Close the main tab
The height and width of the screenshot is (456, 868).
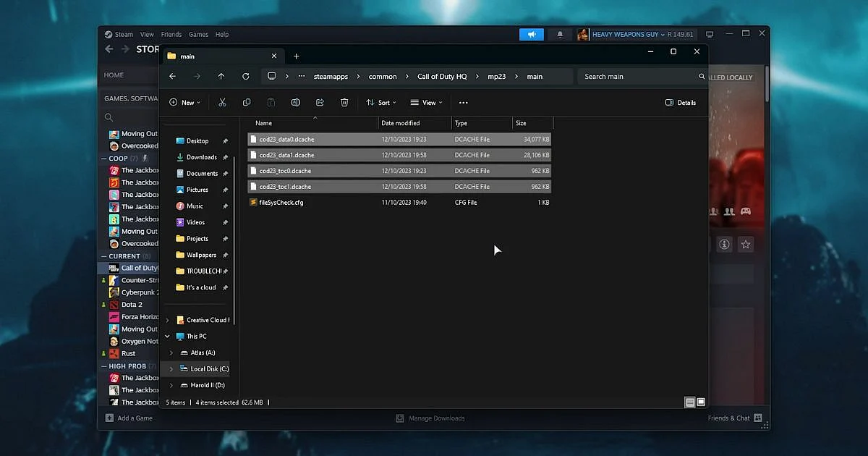(274, 56)
